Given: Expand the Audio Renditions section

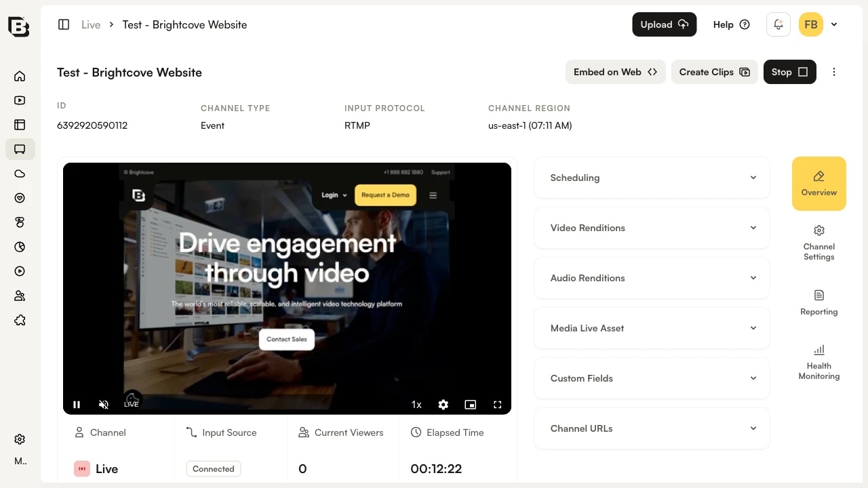Looking at the screenshot, I should pyautogui.click(x=652, y=278).
